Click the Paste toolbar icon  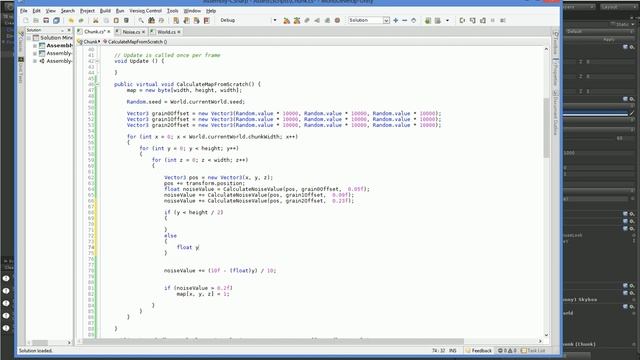(116, 20)
